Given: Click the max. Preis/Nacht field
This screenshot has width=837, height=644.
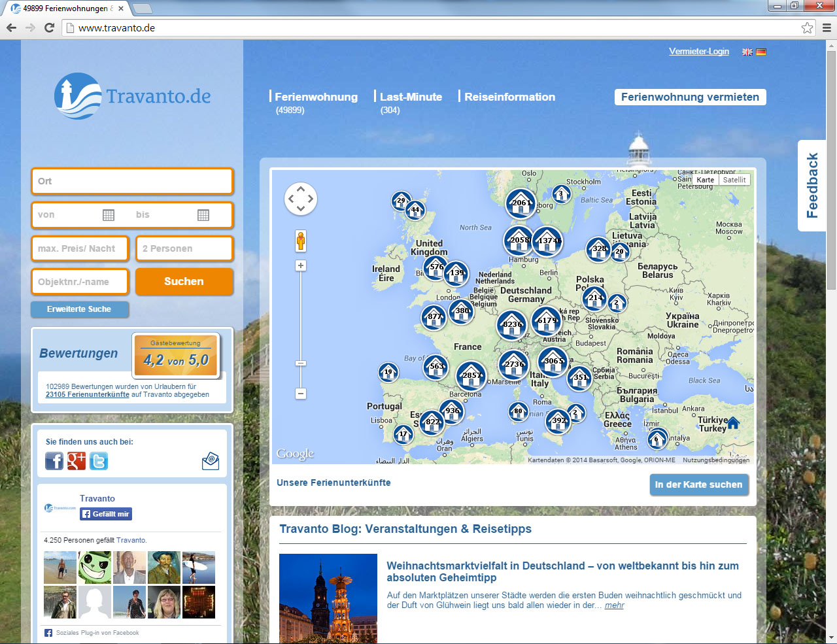Looking at the screenshot, I should 80,248.
